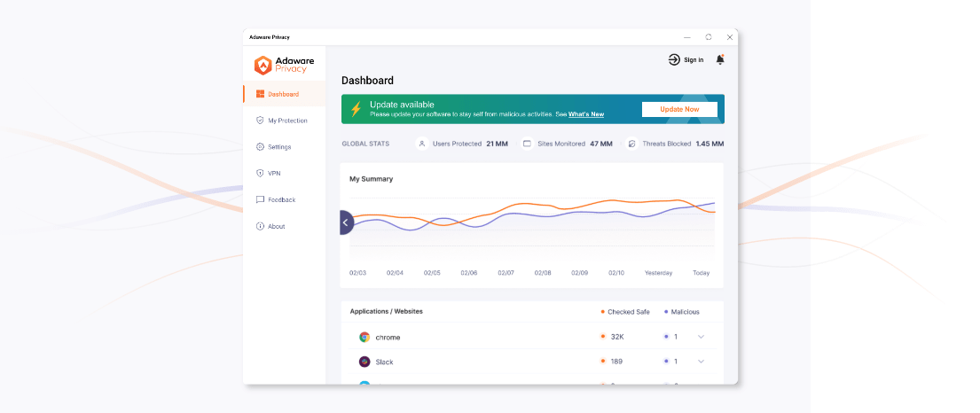Go to My Protection section
The width and height of the screenshot is (980, 413).
pos(286,121)
